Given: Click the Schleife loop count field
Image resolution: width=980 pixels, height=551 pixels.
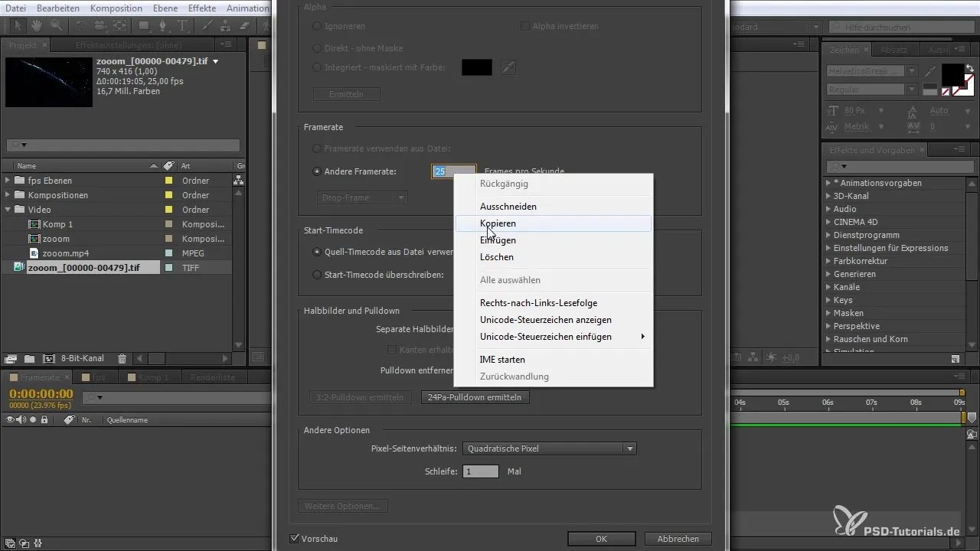Looking at the screenshot, I should (480, 471).
